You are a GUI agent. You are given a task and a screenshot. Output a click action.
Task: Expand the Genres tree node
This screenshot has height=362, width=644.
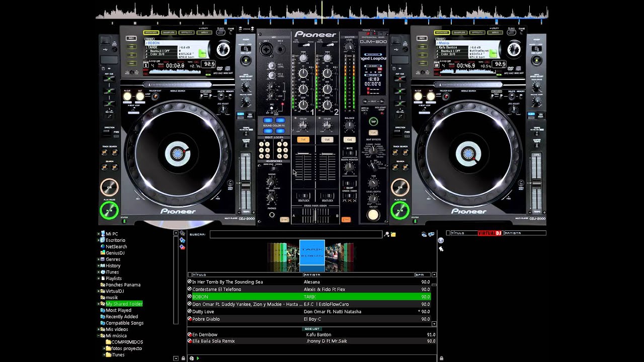tap(99, 259)
